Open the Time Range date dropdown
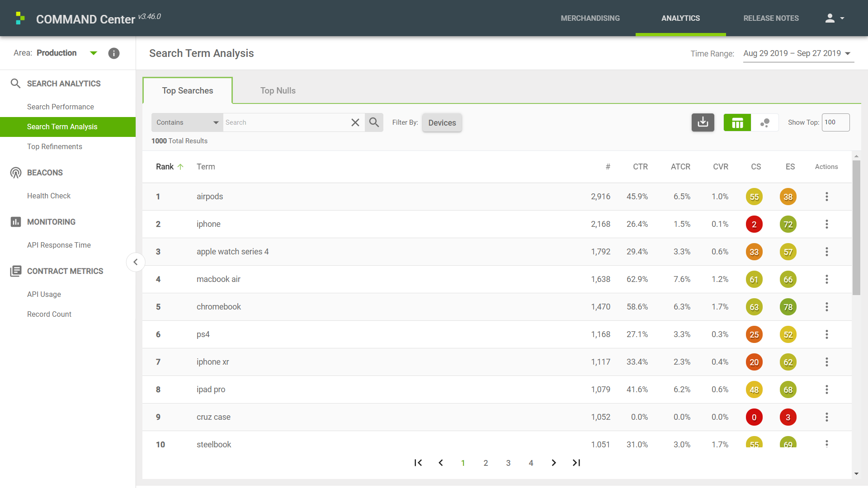Image resolution: width=868 pixels, height=488 pixels. (798, 54)
